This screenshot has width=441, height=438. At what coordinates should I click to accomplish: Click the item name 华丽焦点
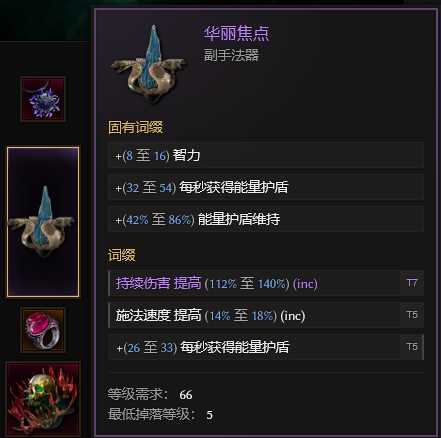pyautogui.click(x=236, y=33)
